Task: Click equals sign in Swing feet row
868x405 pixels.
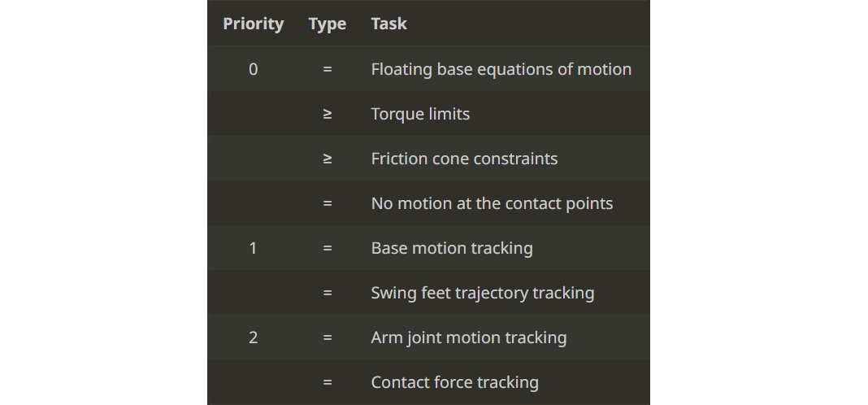Action: coord(328,293)
